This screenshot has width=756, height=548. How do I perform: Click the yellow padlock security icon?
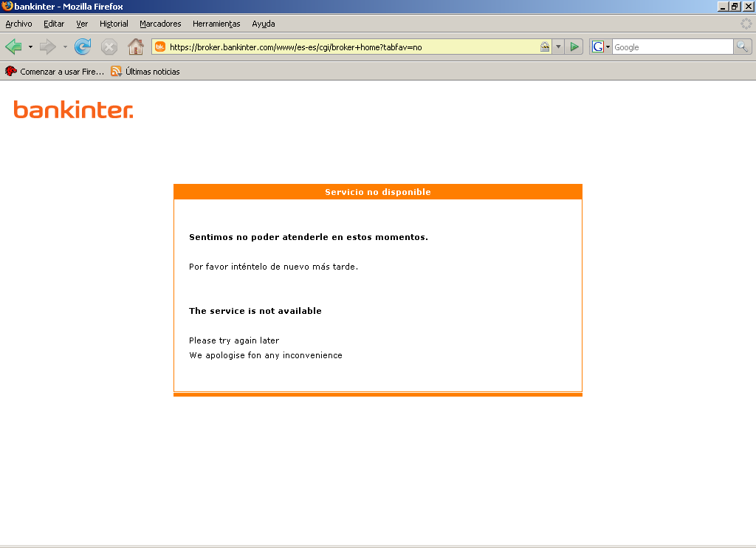545,47
